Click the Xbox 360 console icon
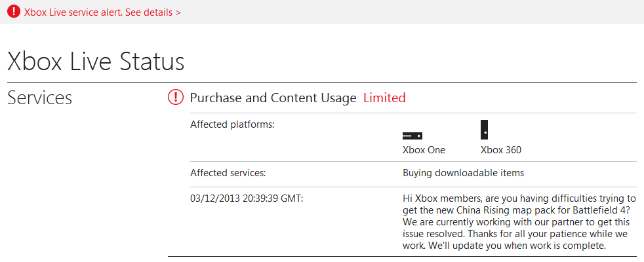Viewport: 644px width, 262px height. pos(484,130)
